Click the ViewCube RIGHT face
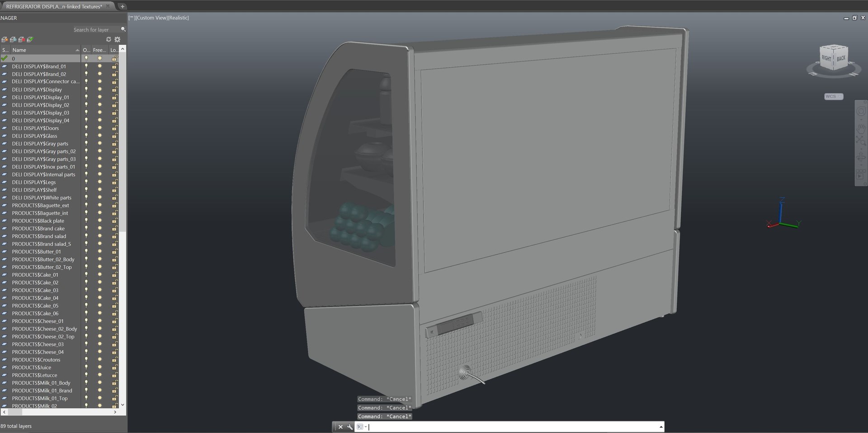This screenshot has width=868, height=433. pyautogui.click(x=826, y=58)
